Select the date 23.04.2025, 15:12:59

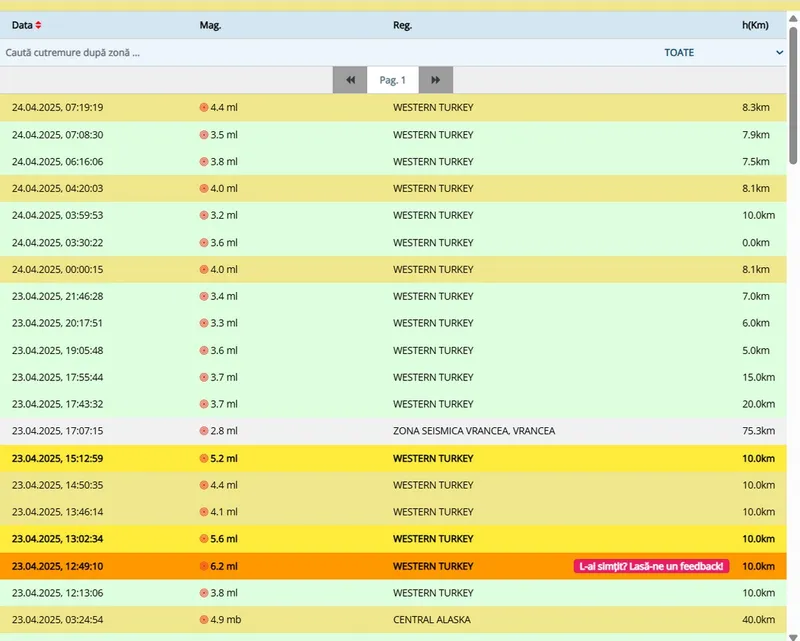(57, 458)
